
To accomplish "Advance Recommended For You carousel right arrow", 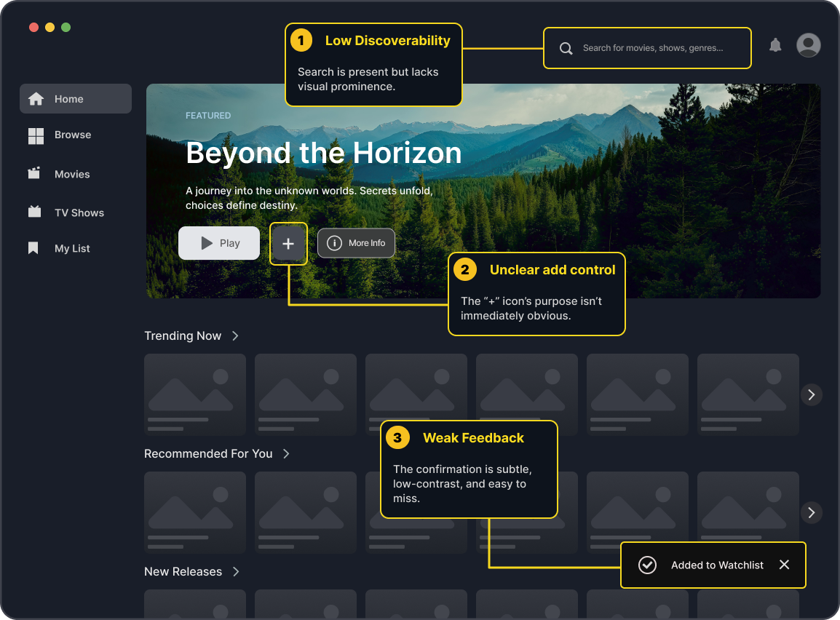I will pyautogui.click(x=811, y=512).
